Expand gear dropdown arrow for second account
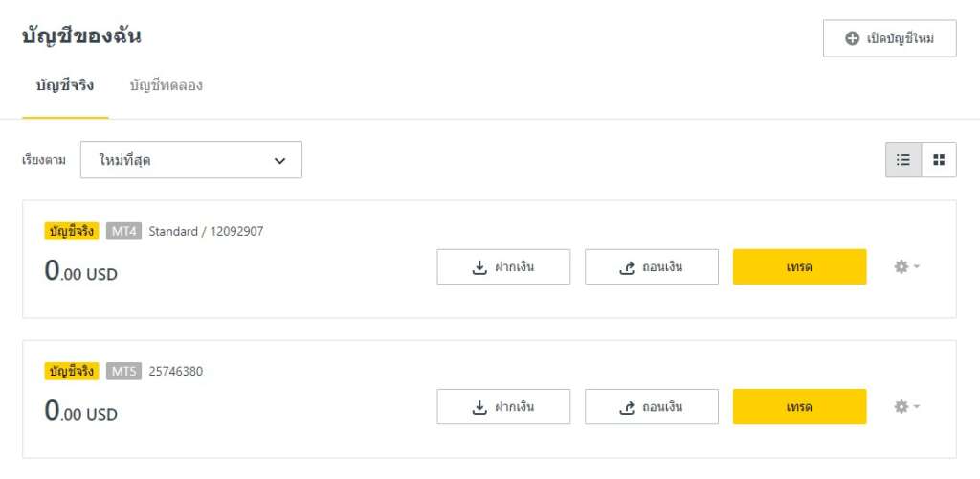 (916, 407)
